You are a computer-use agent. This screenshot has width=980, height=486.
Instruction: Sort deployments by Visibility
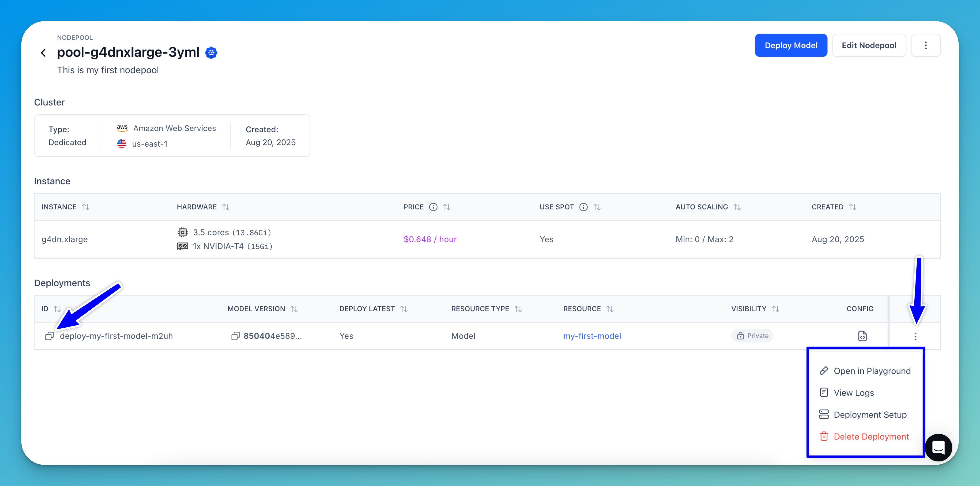(x=776, y=309)
